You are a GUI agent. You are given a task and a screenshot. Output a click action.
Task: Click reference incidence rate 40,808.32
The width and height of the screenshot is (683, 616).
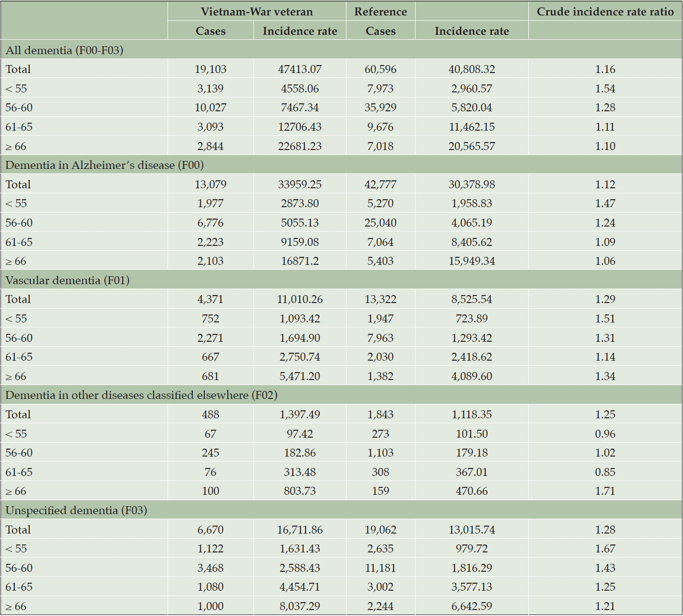point(472,69)
